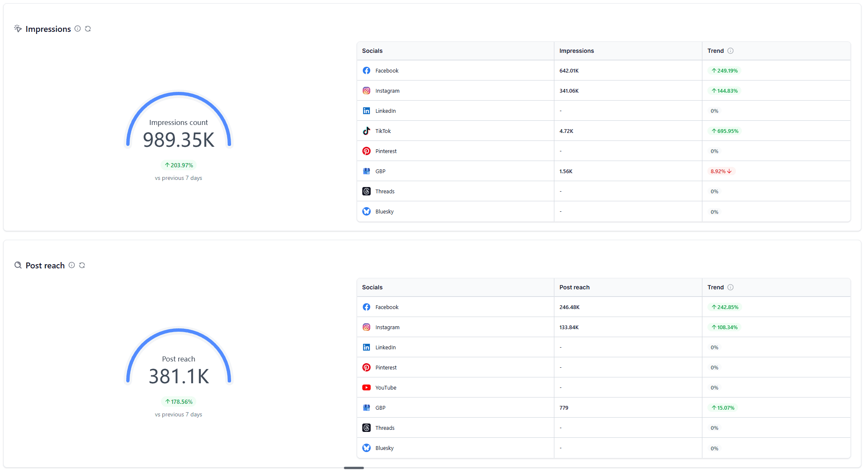
Task: Click the 178.56% post reach change badge
Action: [179, 402]
